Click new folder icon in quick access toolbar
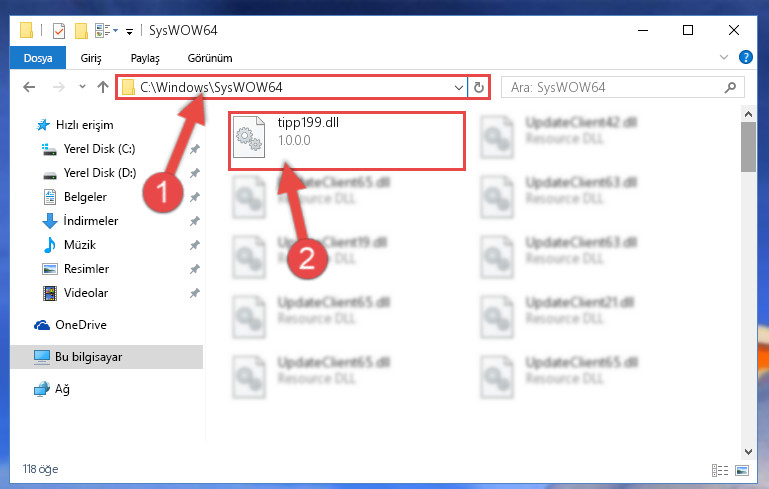The image size is (769, 489). point(81,30)
